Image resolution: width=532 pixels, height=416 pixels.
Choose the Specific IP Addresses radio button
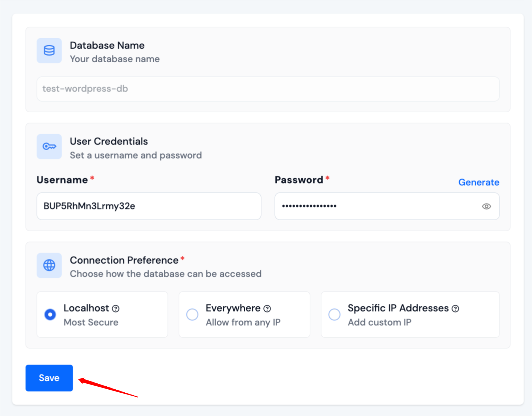pyautogui.click(x=334, y=314)
